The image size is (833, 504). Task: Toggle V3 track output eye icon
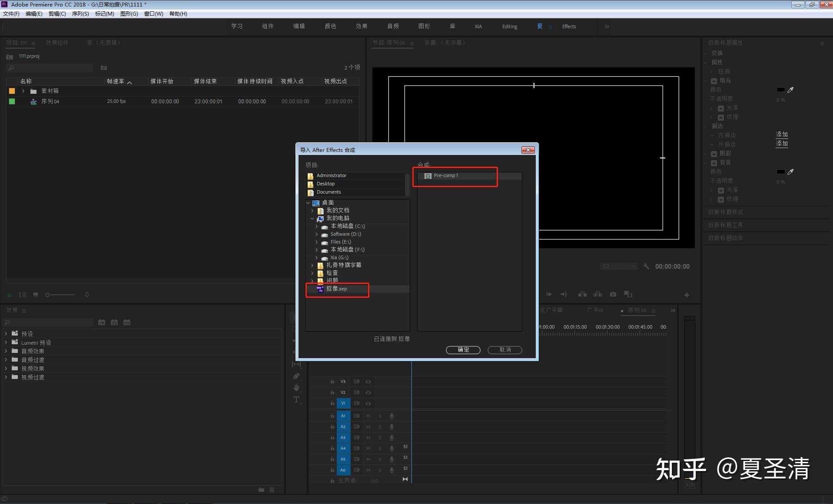click(368, 382)
